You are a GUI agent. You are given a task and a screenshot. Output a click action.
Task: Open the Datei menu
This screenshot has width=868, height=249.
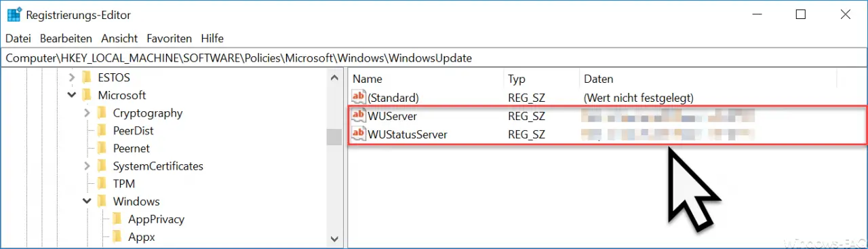[x=18, y=39]
